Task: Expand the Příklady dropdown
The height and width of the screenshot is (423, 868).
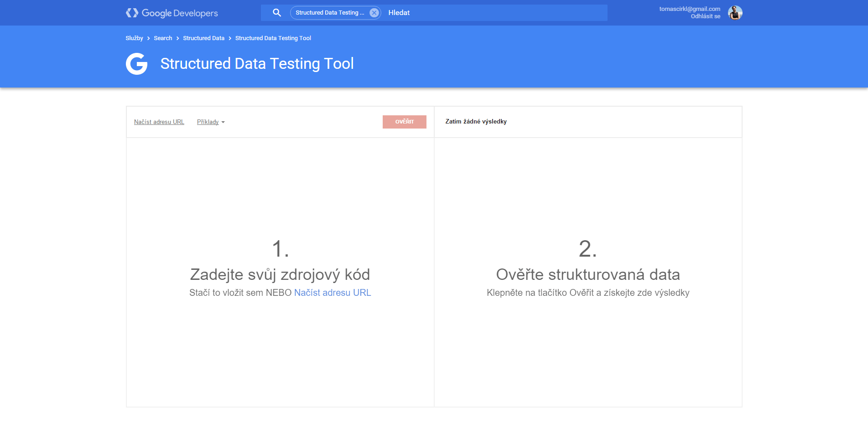Action: (211, 122)
